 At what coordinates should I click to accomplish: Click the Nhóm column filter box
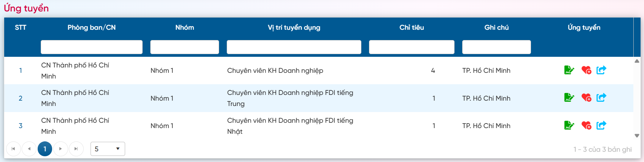pos(184,47)
